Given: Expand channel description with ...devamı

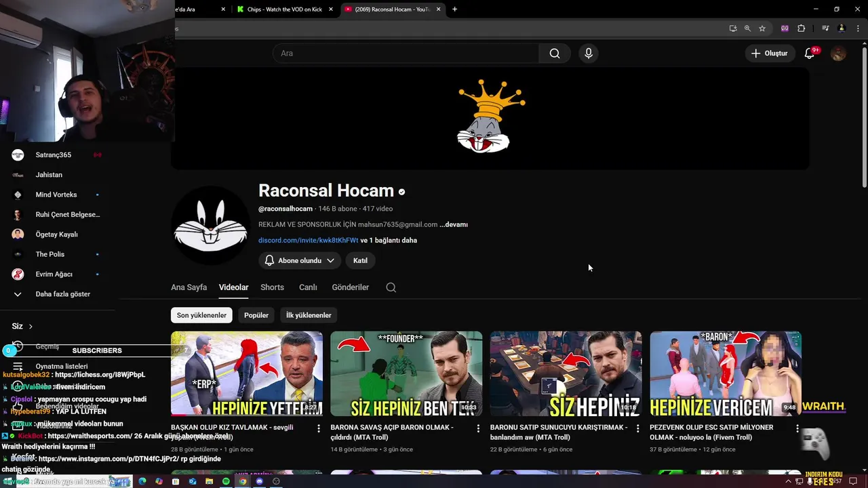Looking at the screenshot, I should pos(454,224).
